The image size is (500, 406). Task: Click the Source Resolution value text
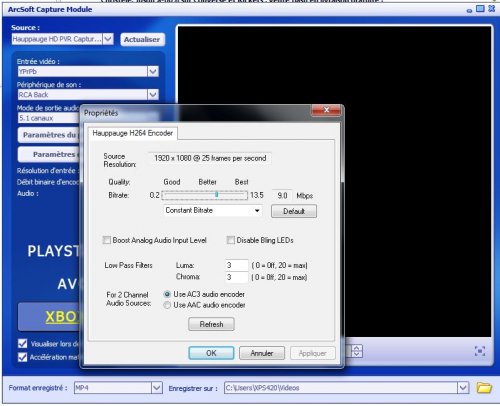(210, 158)
